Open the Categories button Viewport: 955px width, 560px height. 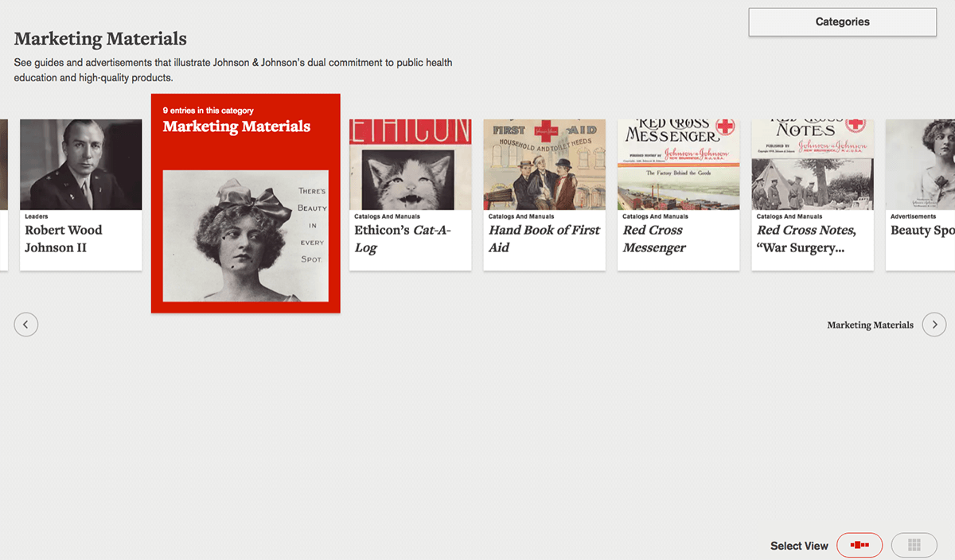(842, 22)
